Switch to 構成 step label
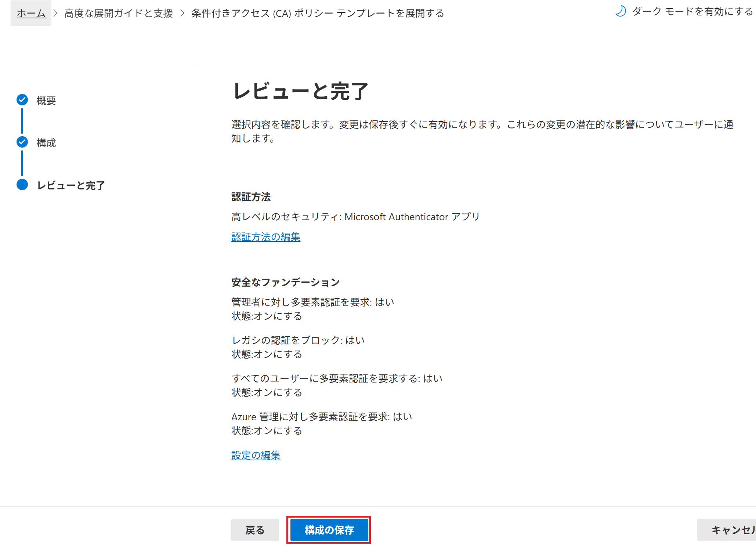Viewport: 756px width, 551px height. pyautogui.click(x=46, y=142)
